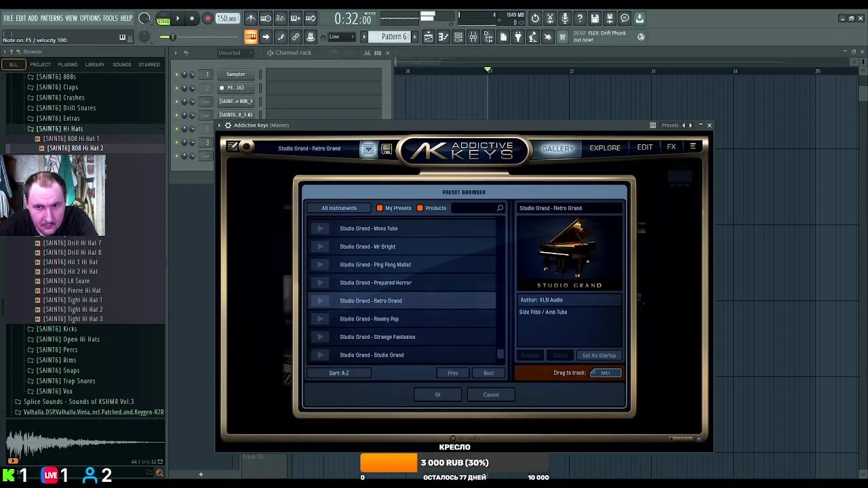Preview Studio Grand - Studio Grand play button
This screenshot has height=488, width=868.
coord(320,355)
